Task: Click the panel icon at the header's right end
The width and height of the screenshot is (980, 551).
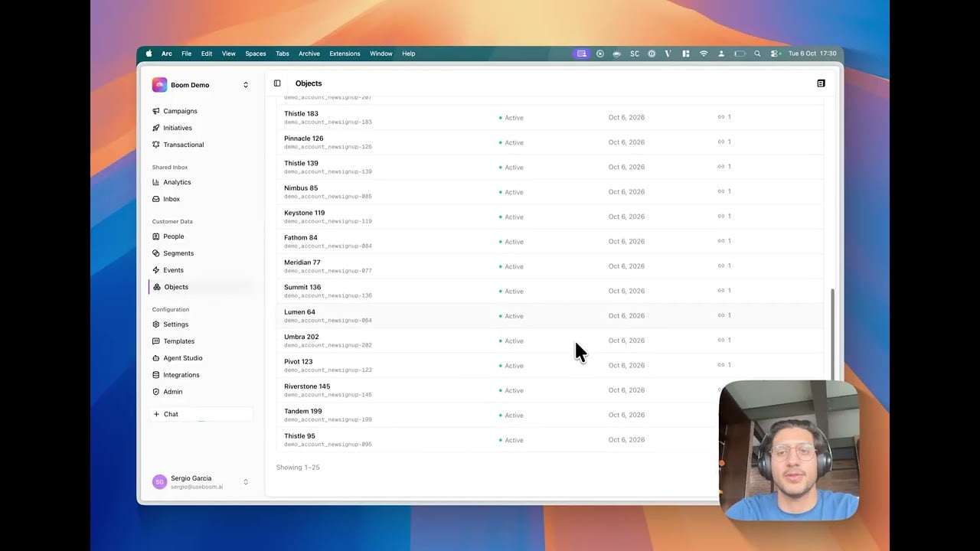Action: (x=821, y=83)
